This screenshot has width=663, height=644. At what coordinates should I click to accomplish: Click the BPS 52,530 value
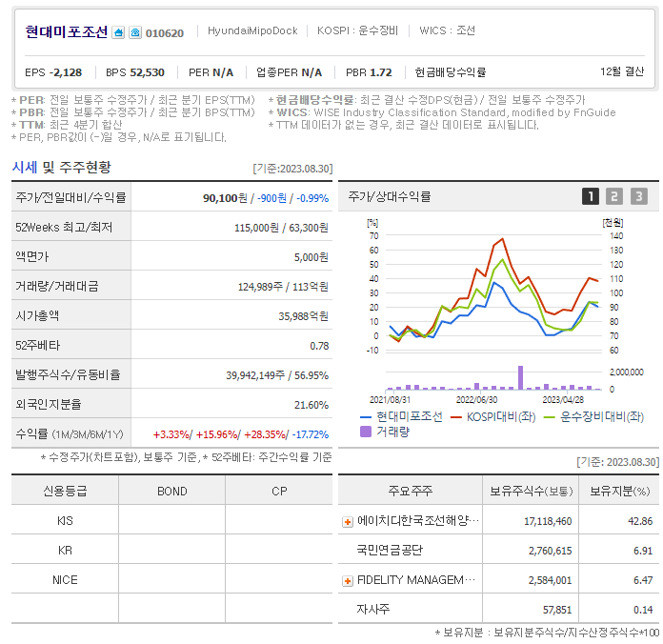coord(135,72)
